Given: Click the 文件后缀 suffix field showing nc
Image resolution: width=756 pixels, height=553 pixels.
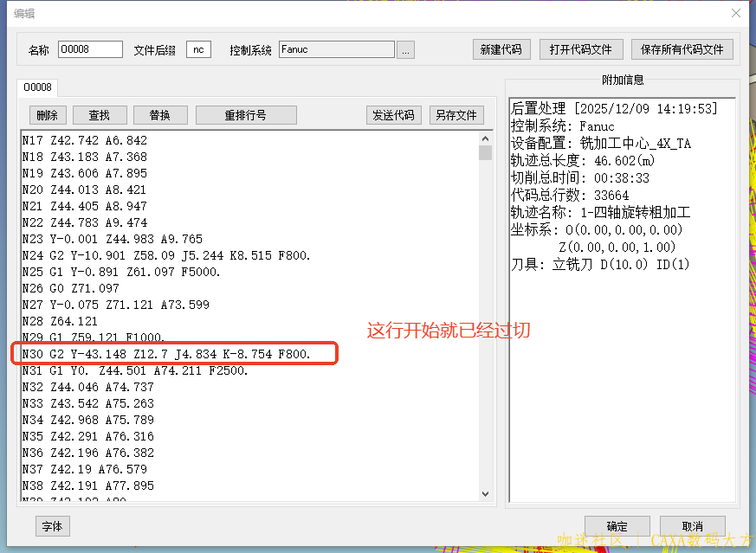Looking at the screenshot, I should (x=197, y=49).
